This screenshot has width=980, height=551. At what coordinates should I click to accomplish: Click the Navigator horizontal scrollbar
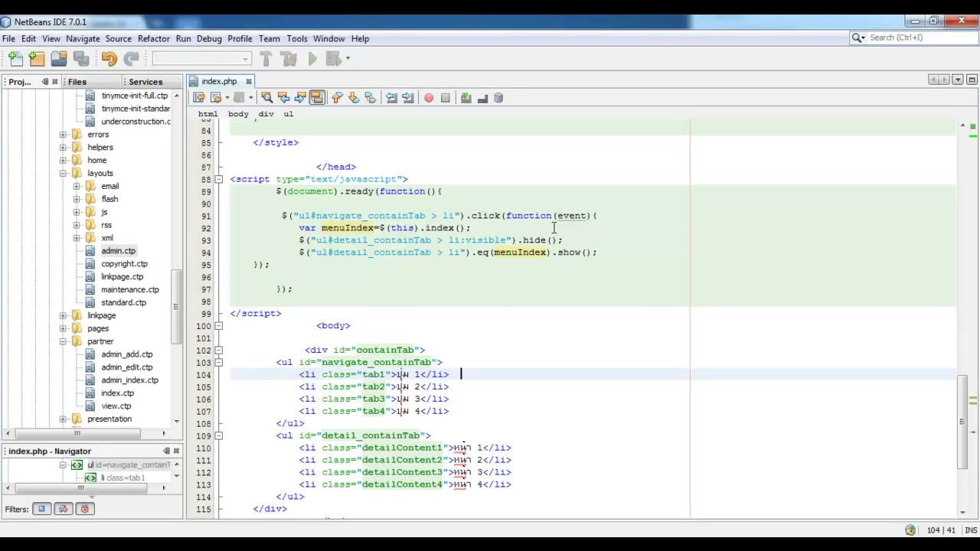(x=80, y=487)
